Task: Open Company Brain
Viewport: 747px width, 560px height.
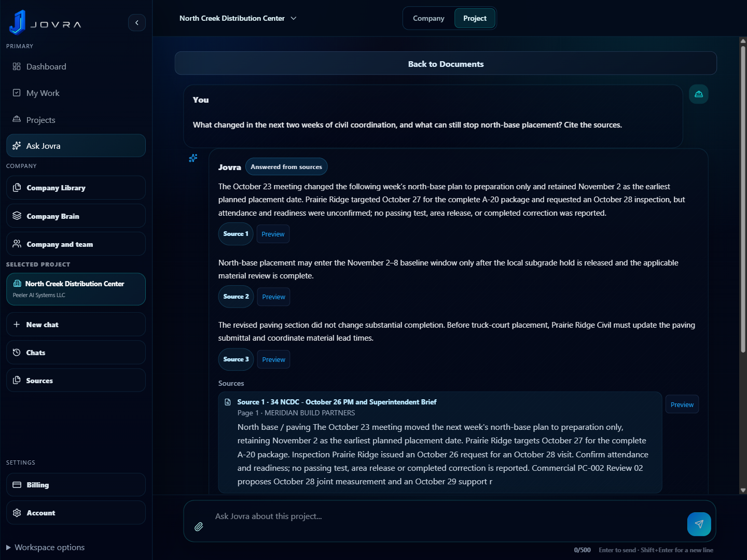Action: click(76, 216)
